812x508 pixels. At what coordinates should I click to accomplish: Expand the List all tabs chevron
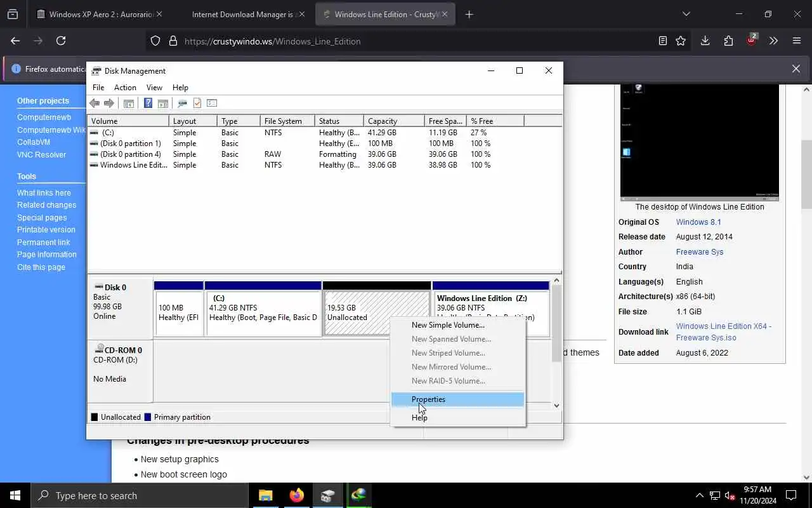[686, 14]
